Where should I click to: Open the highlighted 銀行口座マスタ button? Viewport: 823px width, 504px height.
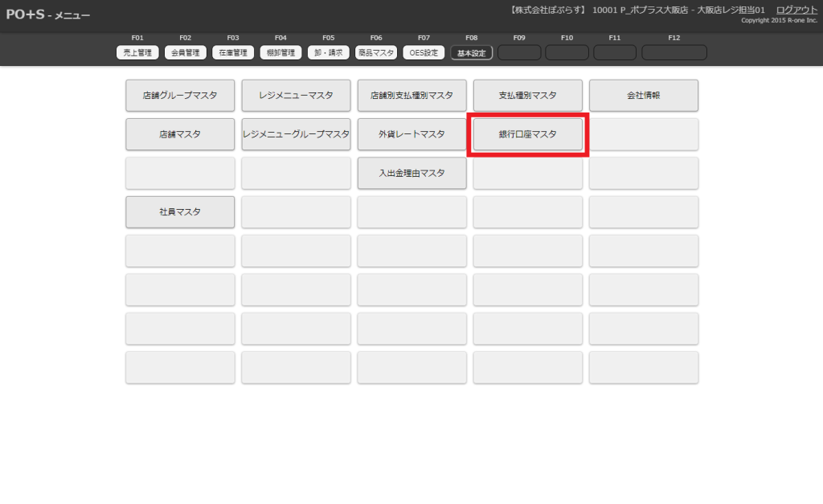(x=527, y=134)
